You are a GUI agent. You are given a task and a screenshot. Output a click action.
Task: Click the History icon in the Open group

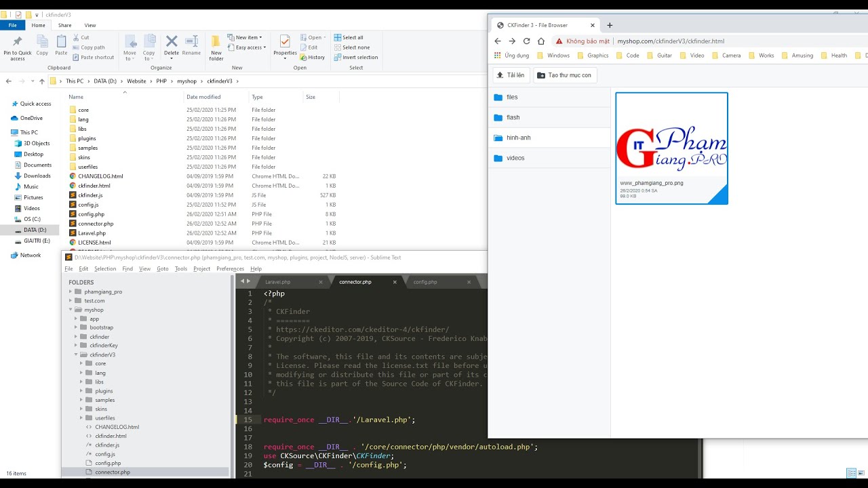pos(313,58)
